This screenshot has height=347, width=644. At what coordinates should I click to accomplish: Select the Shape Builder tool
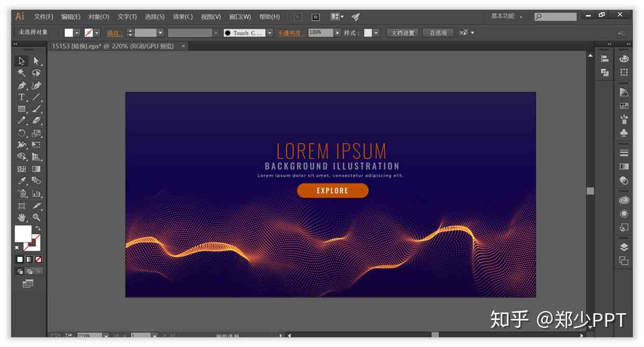click(x=21, y=157)
